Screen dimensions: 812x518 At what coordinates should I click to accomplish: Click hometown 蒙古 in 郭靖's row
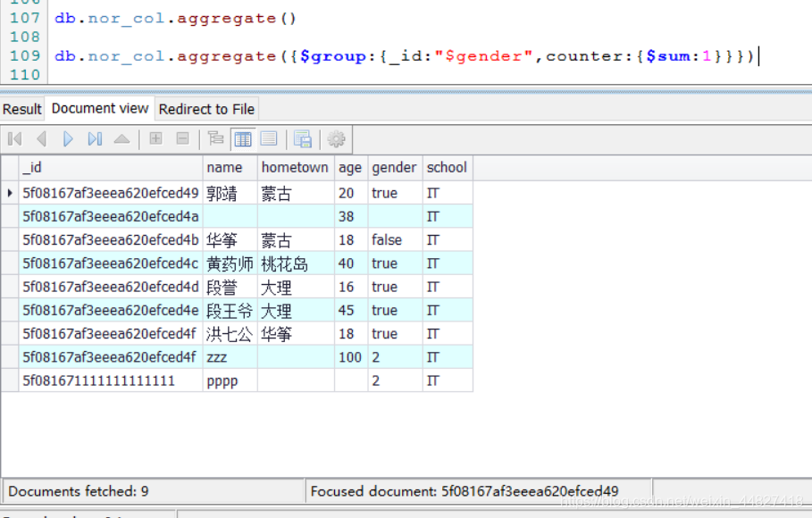tap(297, 193)
